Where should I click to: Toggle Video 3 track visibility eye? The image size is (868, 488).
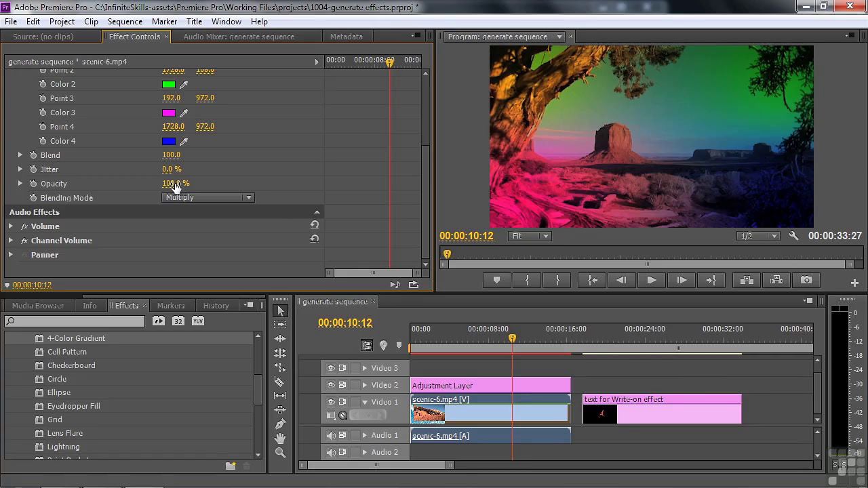331,368
